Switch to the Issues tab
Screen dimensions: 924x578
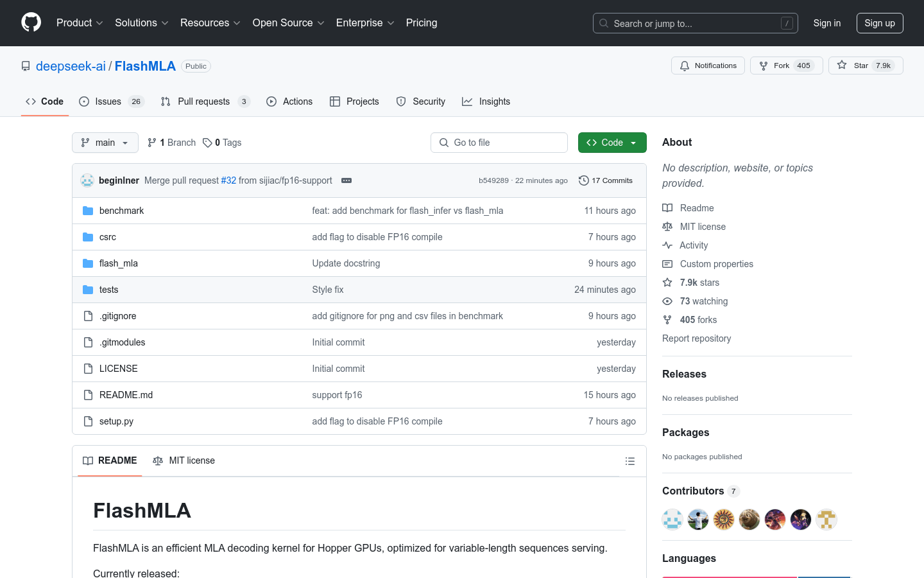point(112,101)
